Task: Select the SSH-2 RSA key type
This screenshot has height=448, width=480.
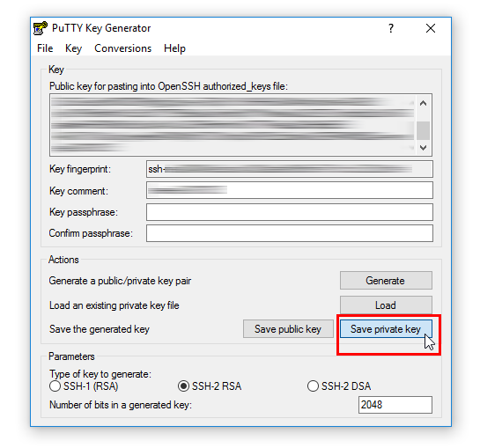Action: pyautogui.click(x=183, y=386)
